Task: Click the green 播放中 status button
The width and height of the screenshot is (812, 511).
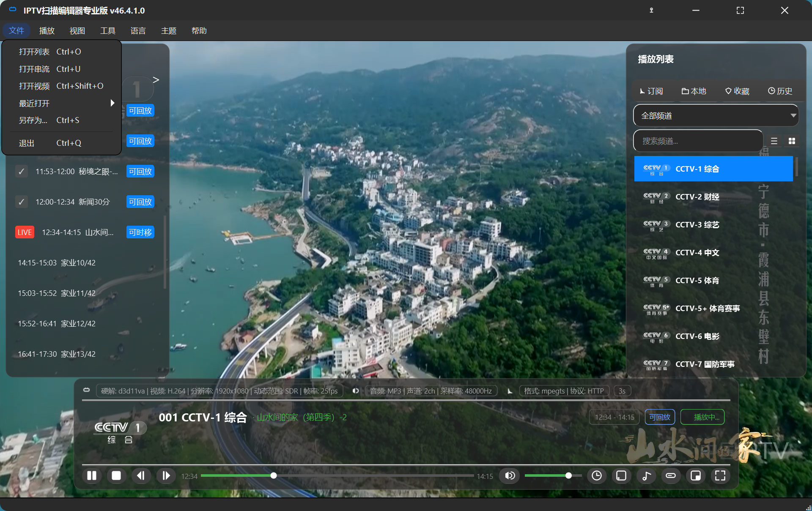Action: pyautogui.click(x=702, y=417)
